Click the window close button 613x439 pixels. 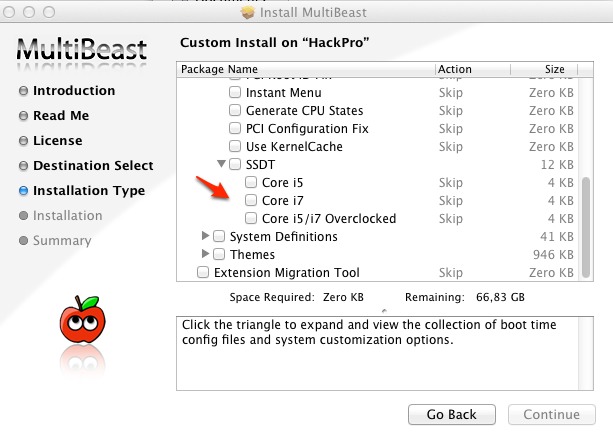tap(9, 12)
